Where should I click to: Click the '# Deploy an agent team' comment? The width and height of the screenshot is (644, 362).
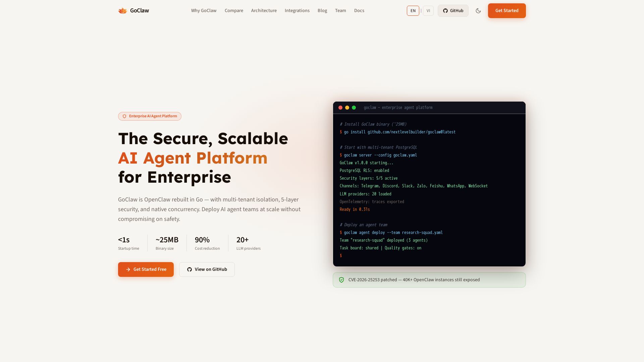364,225
